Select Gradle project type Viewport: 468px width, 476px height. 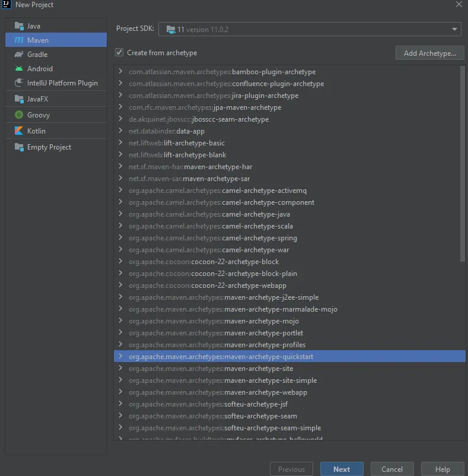click(56, 55)
